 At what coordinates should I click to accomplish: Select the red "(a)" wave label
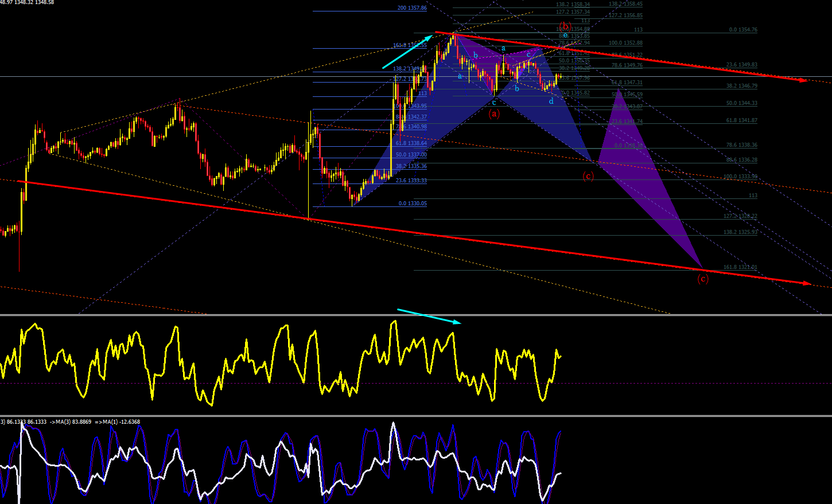click(494, 114)
